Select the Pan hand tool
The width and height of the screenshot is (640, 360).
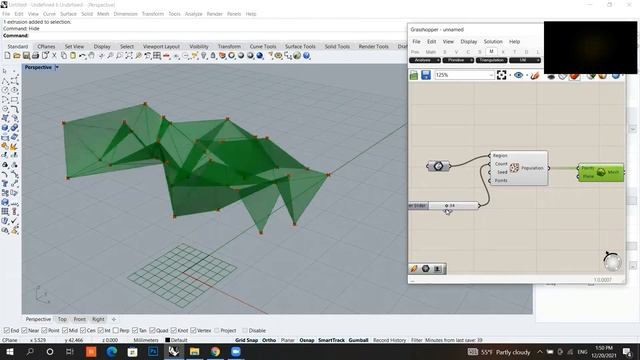(91, 56)
